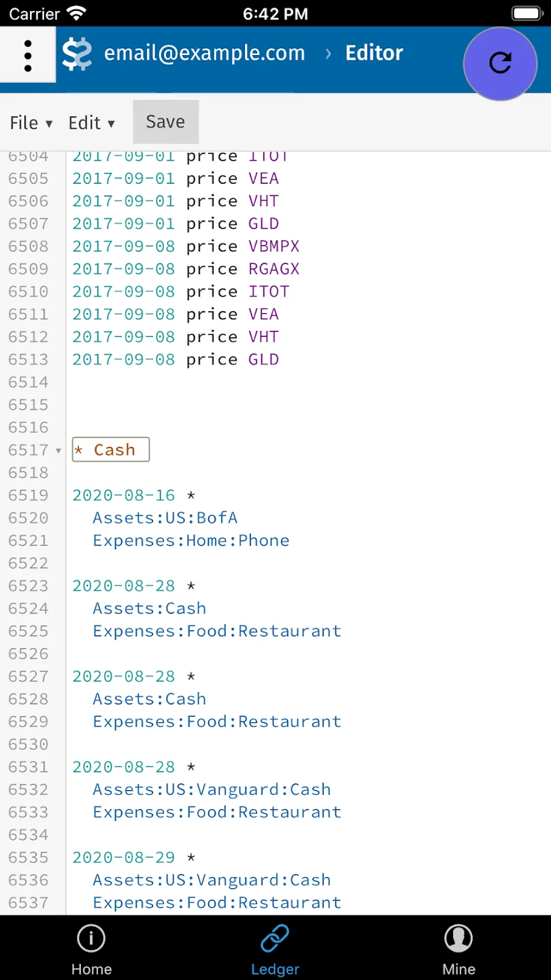Image resolution: width=551 pixels, height=980 pixels.
Task: Collapse the Cash section fold arrow
Action: point(58,451)
